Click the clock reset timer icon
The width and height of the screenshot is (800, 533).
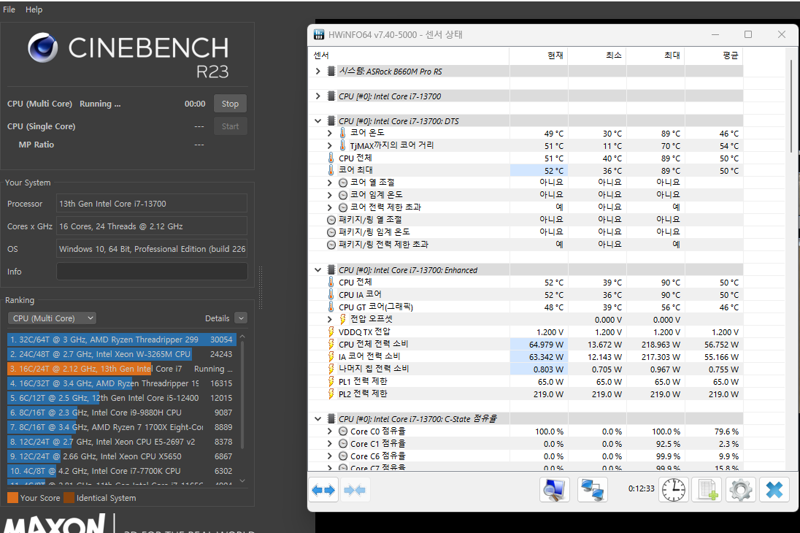click(673, 490)
